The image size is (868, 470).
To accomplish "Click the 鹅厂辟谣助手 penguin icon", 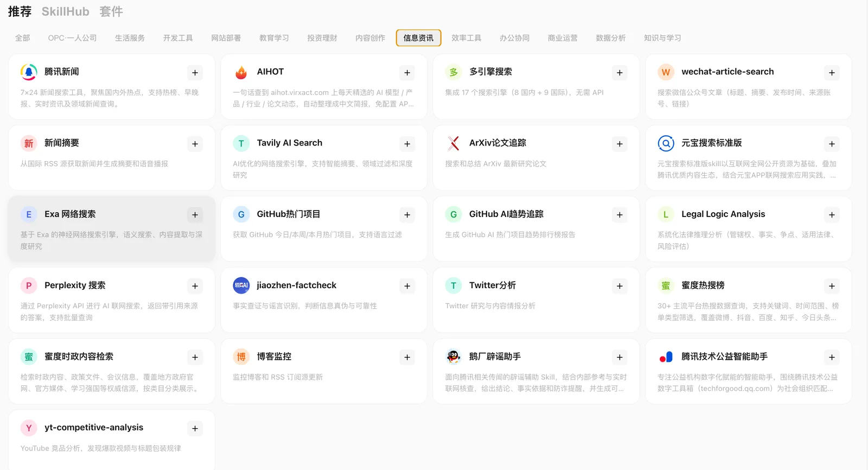I will tap(454, 357).
